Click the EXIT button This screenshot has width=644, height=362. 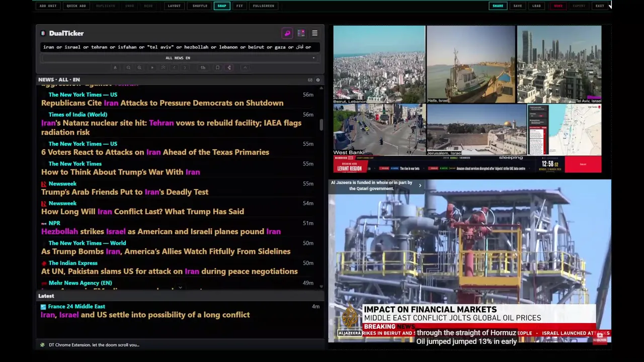(x=600, y=6)
